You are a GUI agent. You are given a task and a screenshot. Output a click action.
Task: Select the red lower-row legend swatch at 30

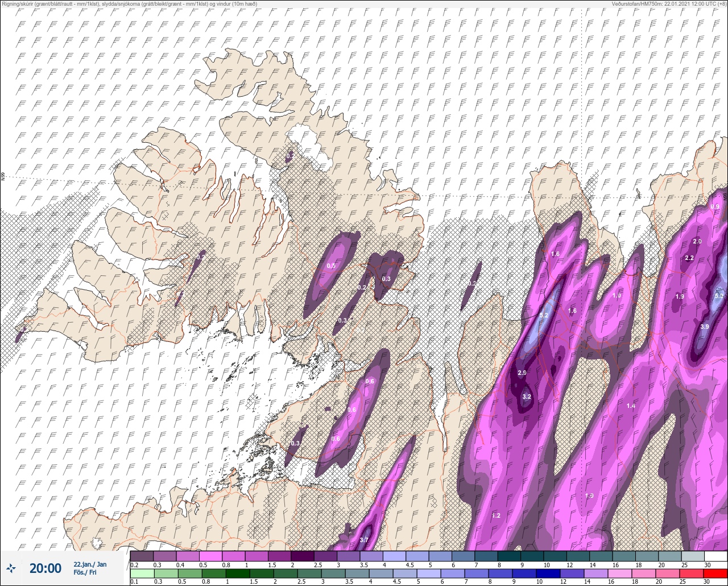point(715,573)
